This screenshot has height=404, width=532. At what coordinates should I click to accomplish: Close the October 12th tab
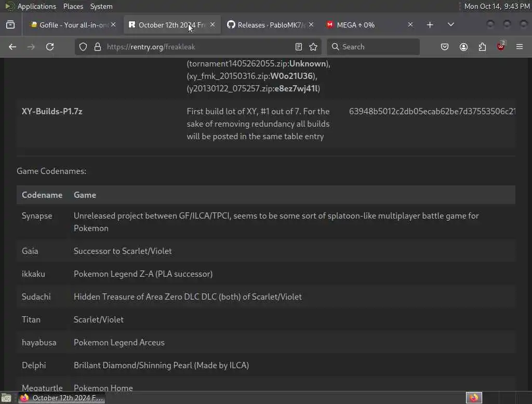(212, 25)
